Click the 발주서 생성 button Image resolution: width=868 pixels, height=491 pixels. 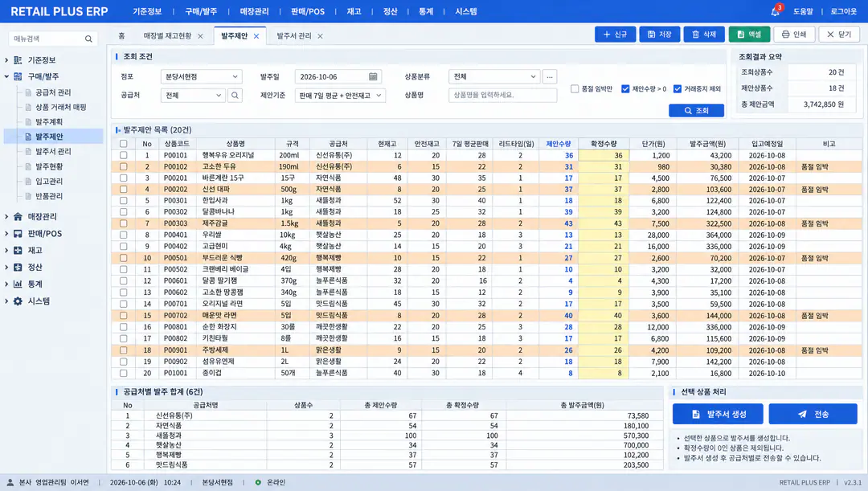[x=718, y=414]
